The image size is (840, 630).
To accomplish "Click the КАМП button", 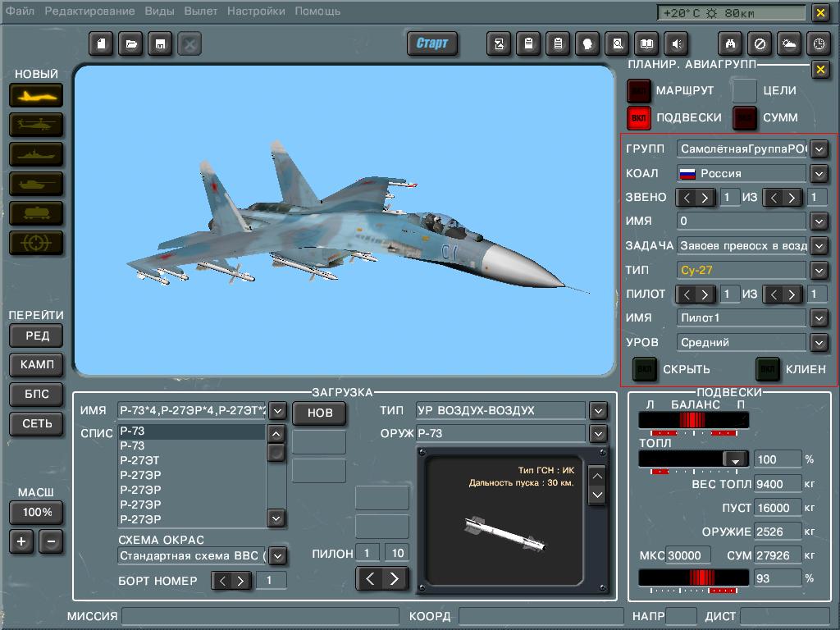I will pos(36,365).
